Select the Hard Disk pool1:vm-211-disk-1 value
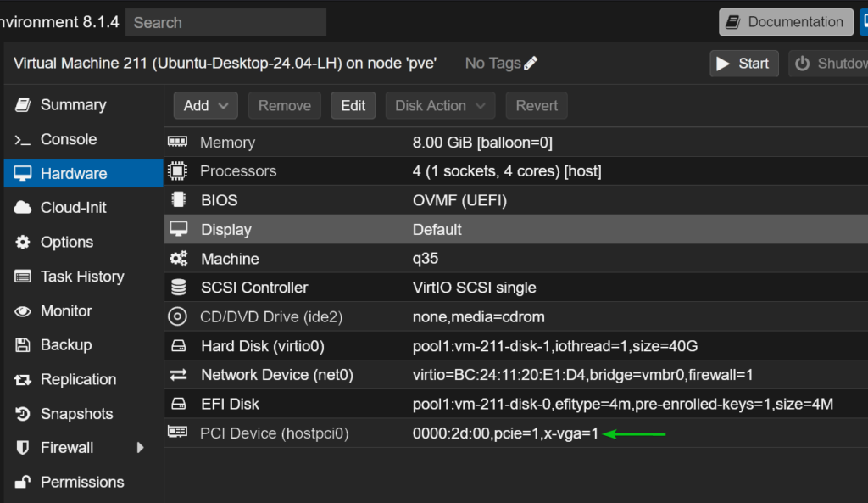This screenshot has width=868, height=503. pyautogui.click(x=554, y=346)
